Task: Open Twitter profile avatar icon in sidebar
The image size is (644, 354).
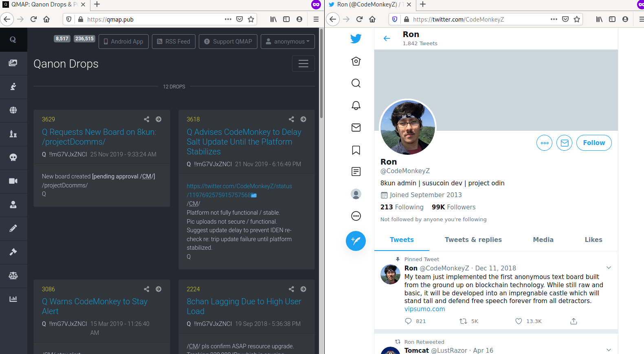Action: click(356, 194)
